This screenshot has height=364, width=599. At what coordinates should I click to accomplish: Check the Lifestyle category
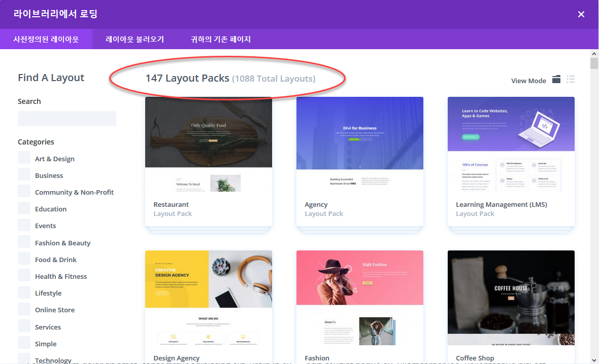pyautogui.click(x=24, y=292)
